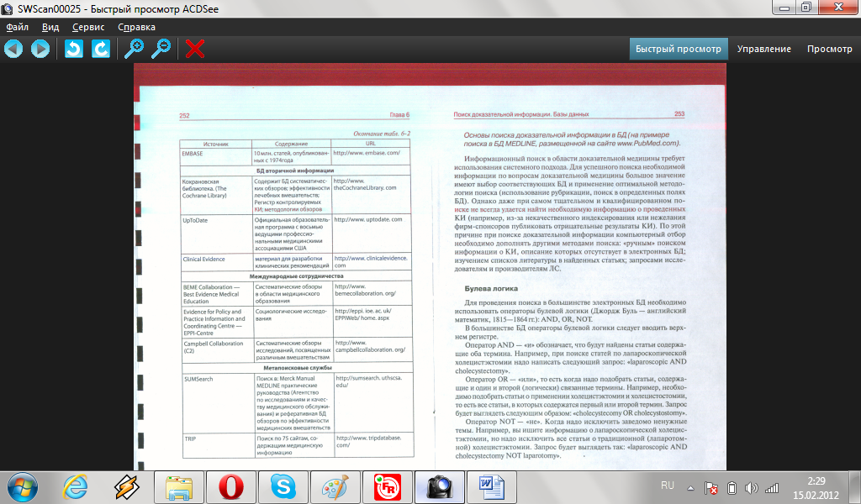Launch Internet Explorer from taskbar
The width and height of the screenshot is (861, 504).
coord(75,487)
